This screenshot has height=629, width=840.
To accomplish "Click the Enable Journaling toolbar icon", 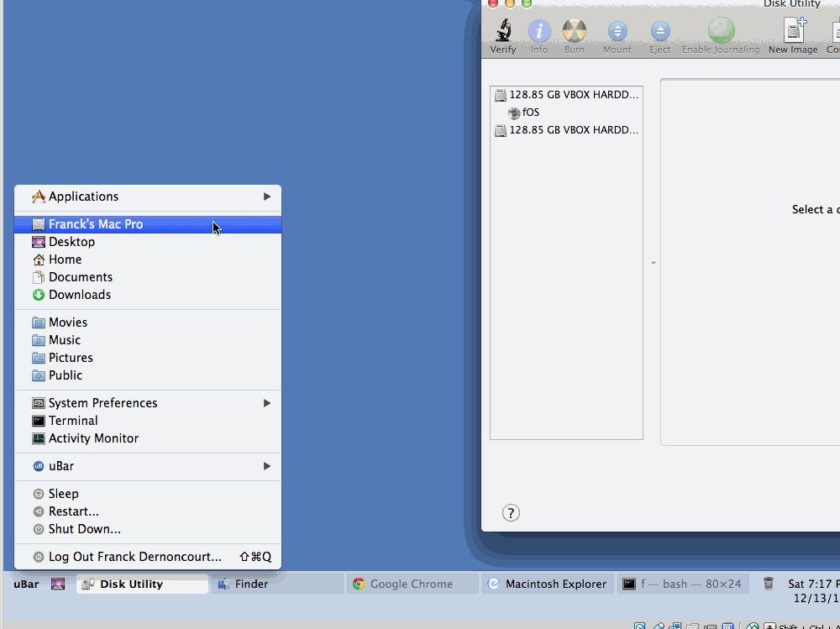I will coord(721,30).
